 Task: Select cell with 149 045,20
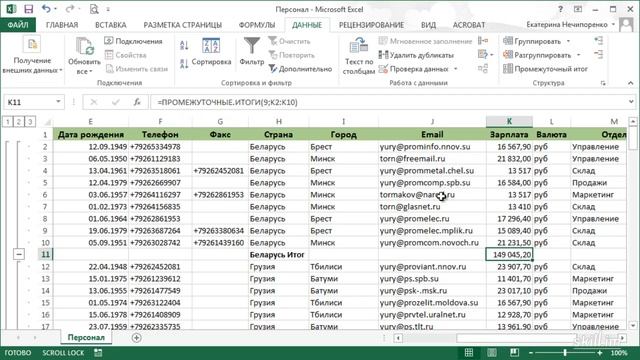(x=509, y=254)
